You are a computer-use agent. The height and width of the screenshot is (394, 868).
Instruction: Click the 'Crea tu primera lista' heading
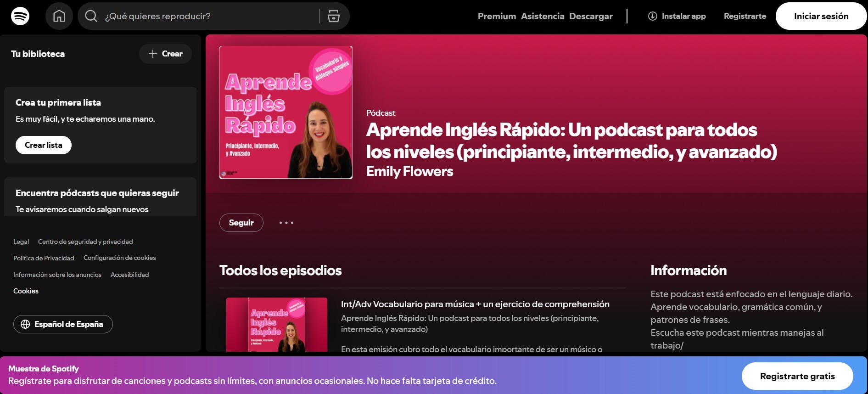pyautogui.click(x=58, y=102)
